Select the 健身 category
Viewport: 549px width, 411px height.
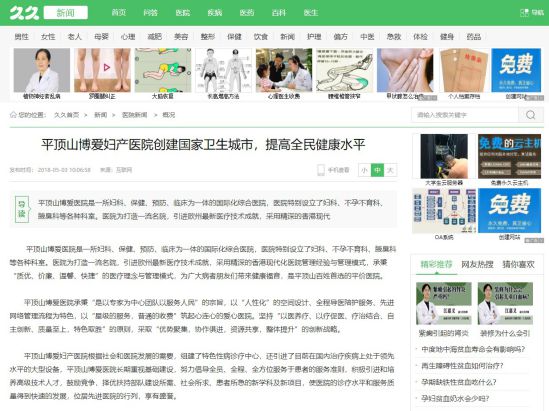click(447, 36)
